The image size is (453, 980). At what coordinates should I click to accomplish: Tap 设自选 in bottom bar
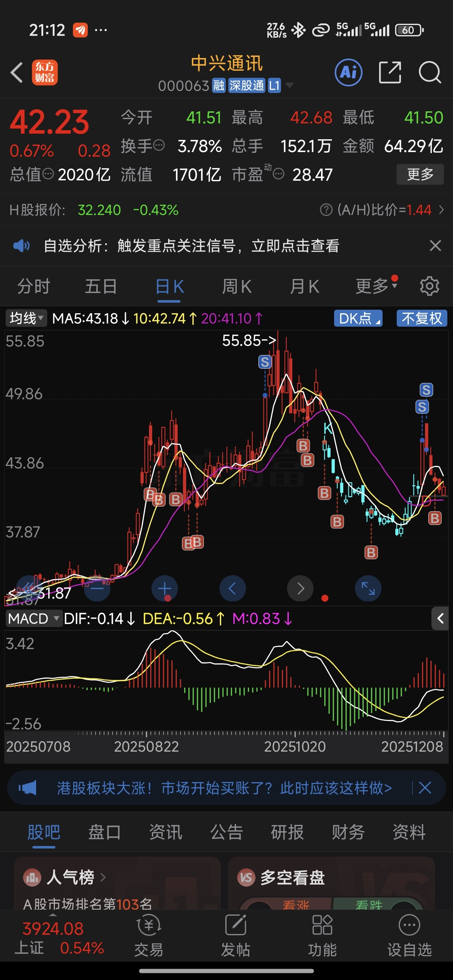pyautogui.click(x=409, y=935)
